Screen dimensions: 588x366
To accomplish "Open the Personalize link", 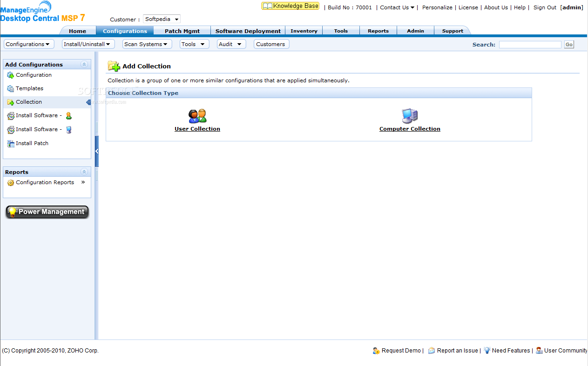I will (x=437, y=7).
